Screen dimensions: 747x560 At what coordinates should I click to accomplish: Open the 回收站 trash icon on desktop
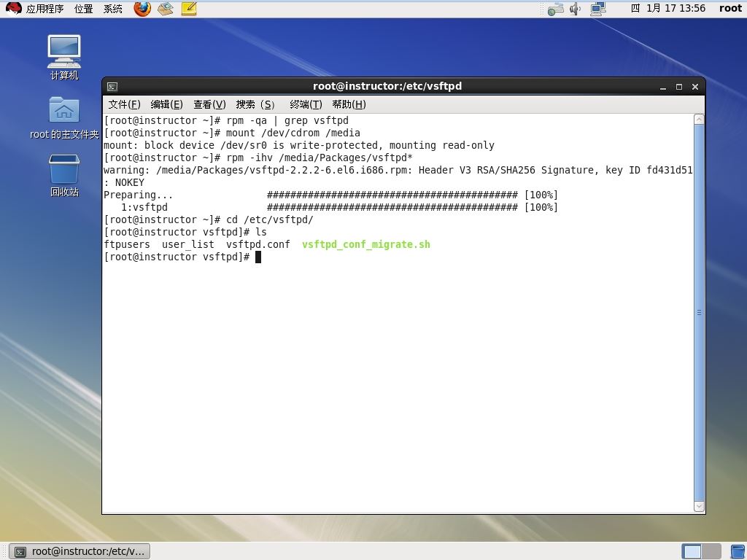tap(64, 175)
